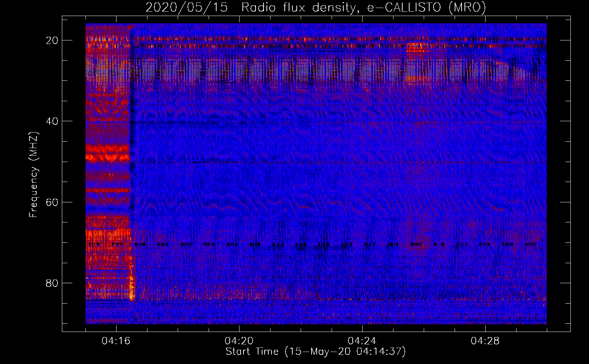The height and width of the screenshot is (364, 589).
Task: Click the 80 MHz frequency tick label
Action: (52, 283)
